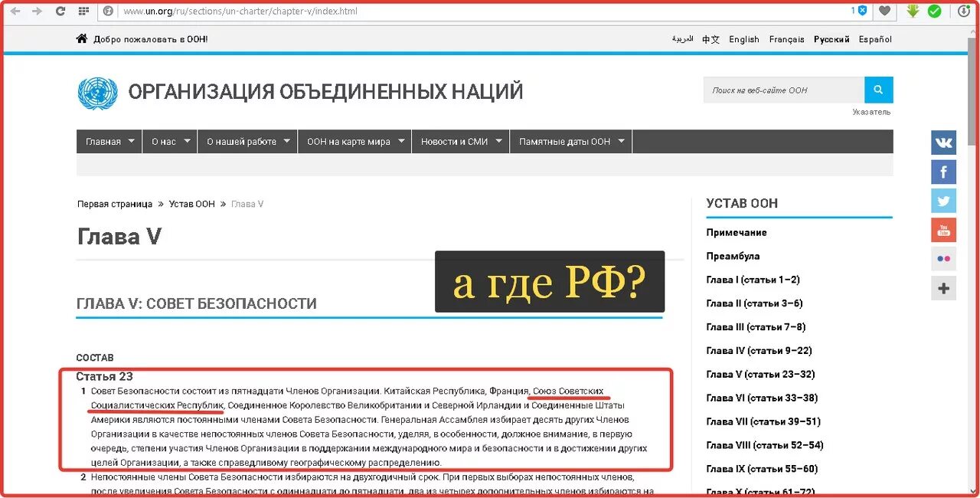Expand the 'ООН на карте мира' menu
This screenshot has width=980, height=498.
point(354,141)
